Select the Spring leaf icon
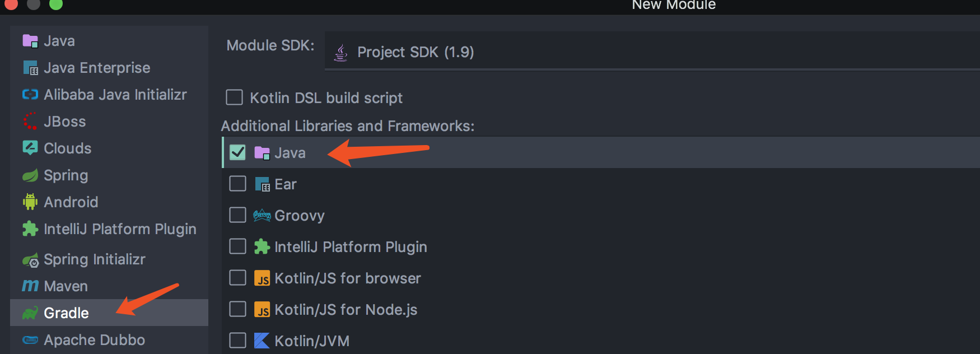Viewport: 980px width, 354px height. tap(30, 175)
